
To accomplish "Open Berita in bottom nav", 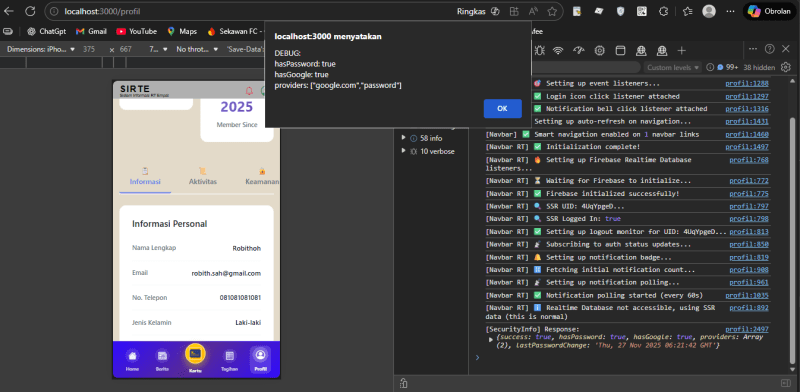I will pos(162,361).
